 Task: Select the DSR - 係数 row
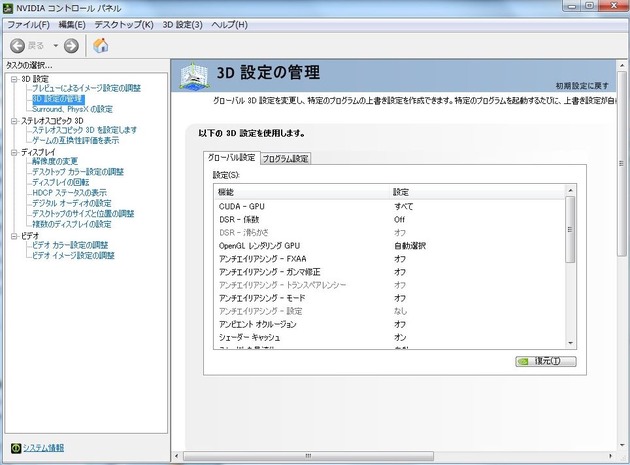click(390, 220)
